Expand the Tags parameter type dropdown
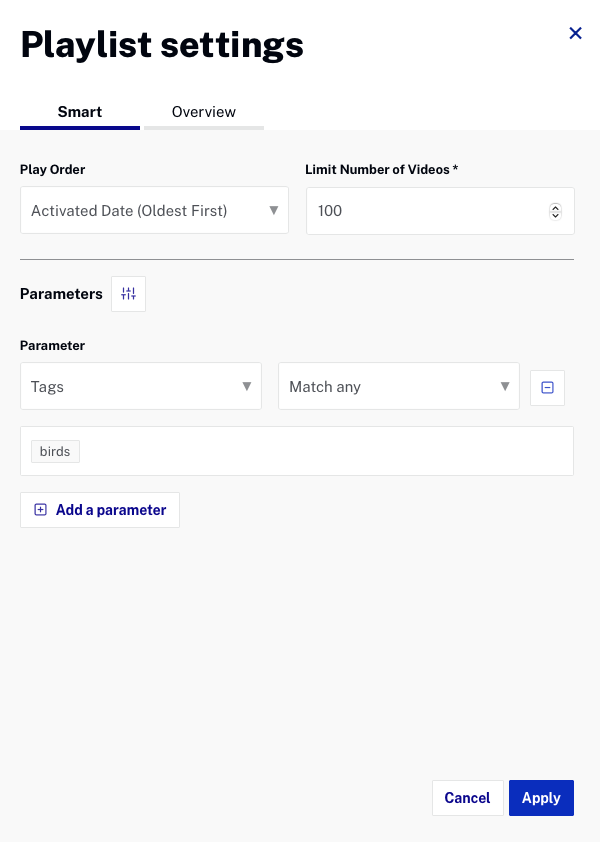 tap(141, 386)
